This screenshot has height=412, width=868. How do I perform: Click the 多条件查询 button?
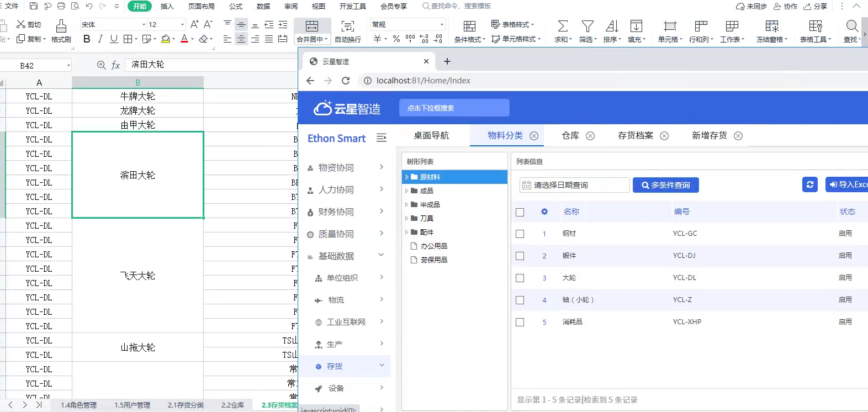[665, 185]
